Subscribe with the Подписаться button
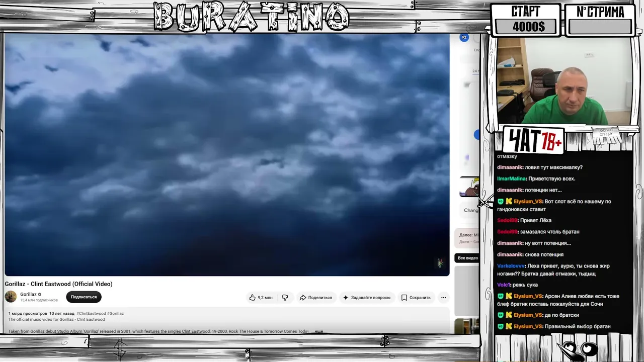 click(84, 297)
